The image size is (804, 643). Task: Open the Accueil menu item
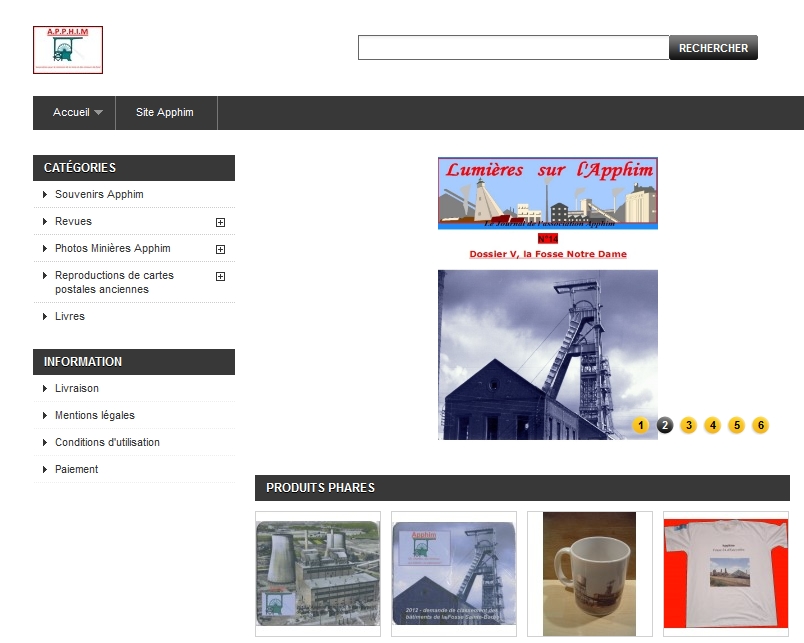71,112
